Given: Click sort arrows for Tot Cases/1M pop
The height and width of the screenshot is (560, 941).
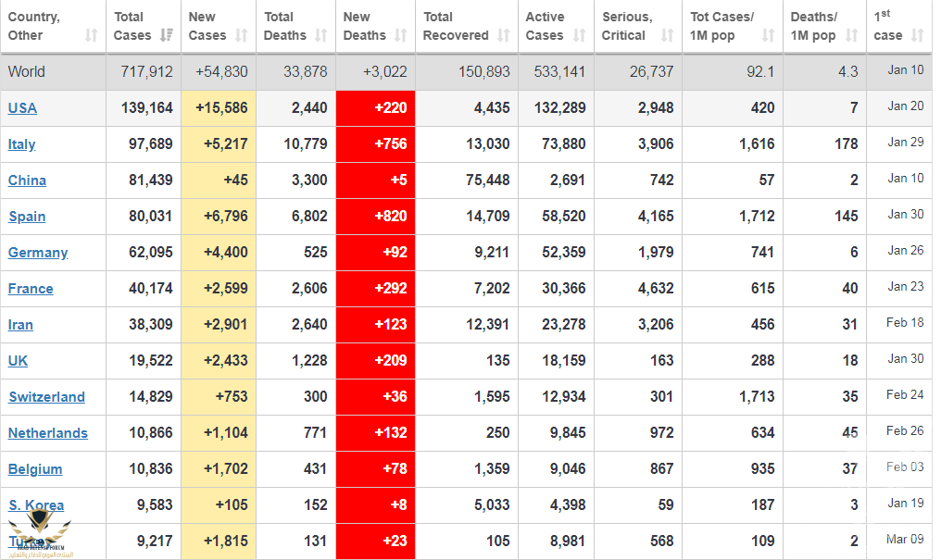Looking at the screenshot, I should coord(768,35).
